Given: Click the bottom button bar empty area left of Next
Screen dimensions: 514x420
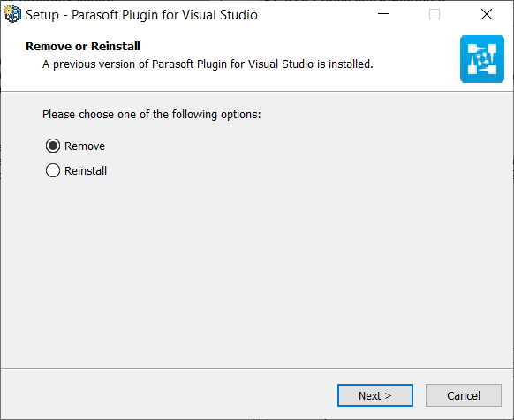Looking at the screenshot, I should [164, 394].
